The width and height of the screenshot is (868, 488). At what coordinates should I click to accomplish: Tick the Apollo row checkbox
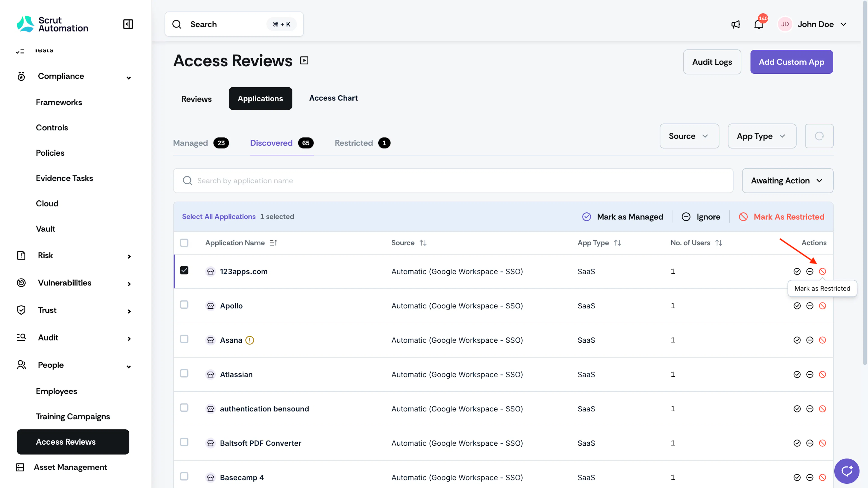point(184,305)
